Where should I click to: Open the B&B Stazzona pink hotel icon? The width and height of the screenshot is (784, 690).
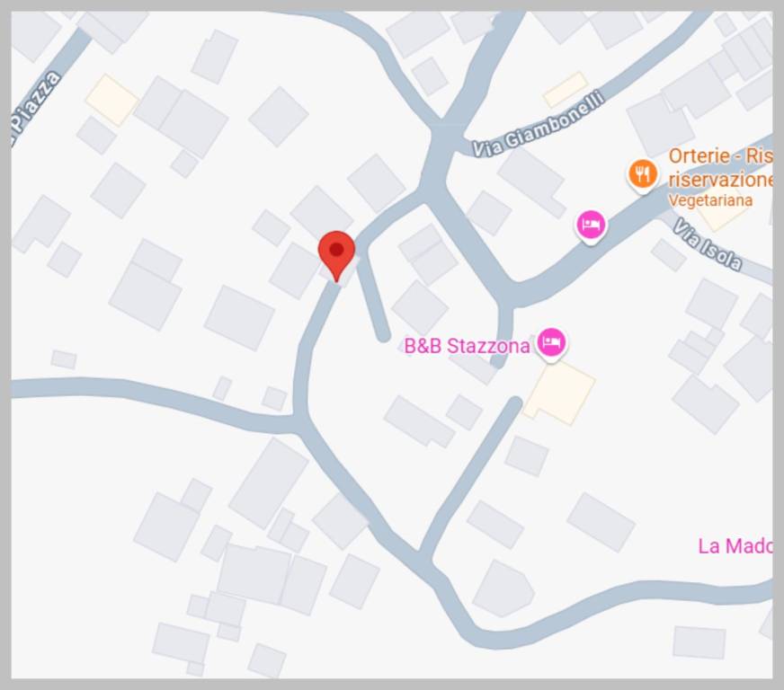(551, 344)
